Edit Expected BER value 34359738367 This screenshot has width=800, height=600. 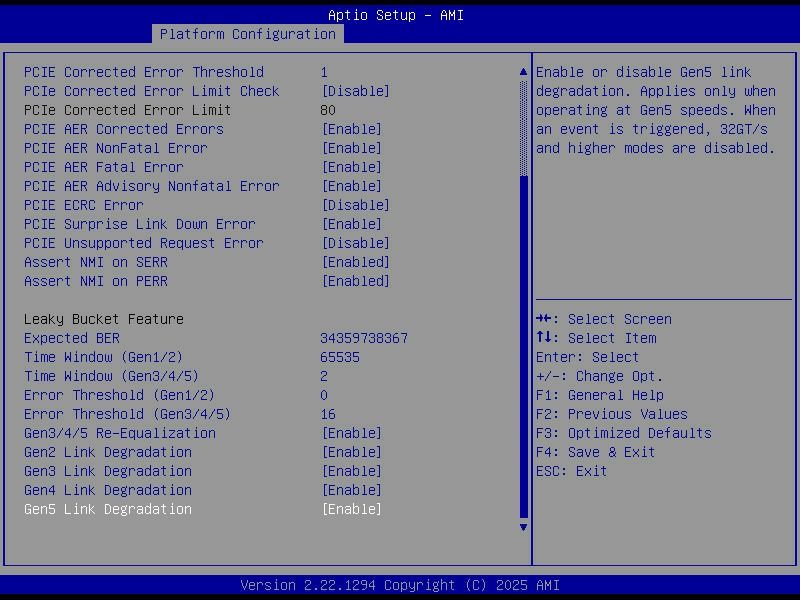(x=364, y=338)
